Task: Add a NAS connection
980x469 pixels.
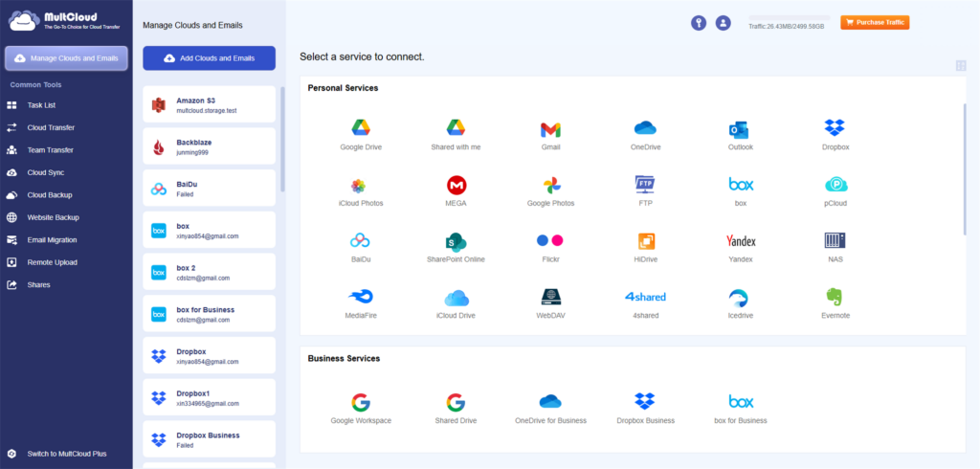Action: coord(835,247)
